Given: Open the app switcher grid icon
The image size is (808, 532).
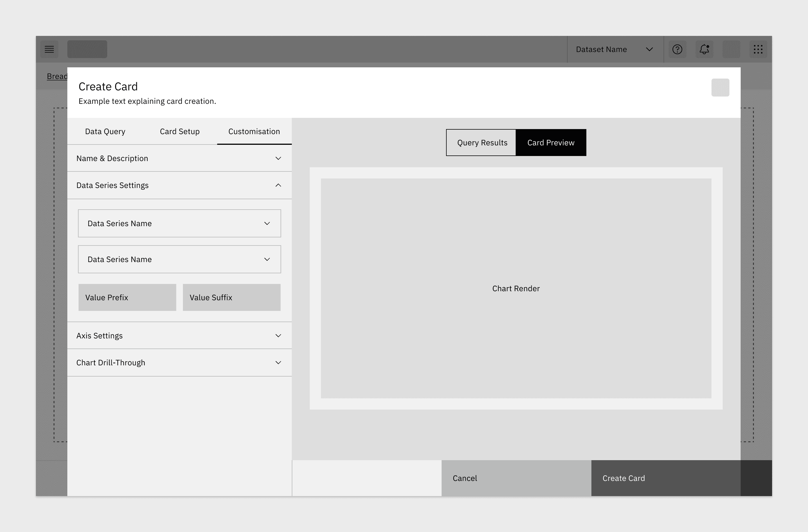Looking at the screenshot, I should (x=758, y=49).
